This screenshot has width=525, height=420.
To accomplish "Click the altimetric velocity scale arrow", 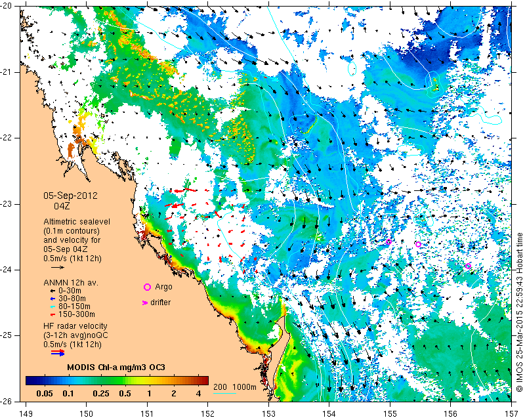I will 58,267.
